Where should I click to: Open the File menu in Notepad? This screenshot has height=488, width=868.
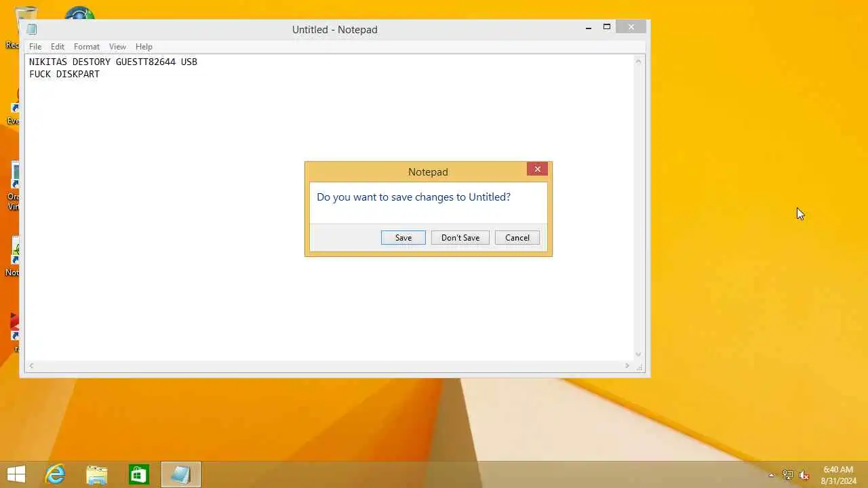click(x=35, y=47)
